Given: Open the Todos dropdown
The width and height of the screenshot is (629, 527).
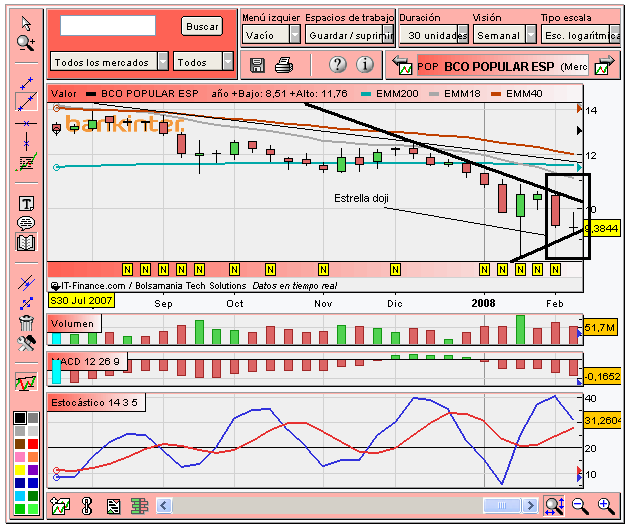Looking at the screenshot, I should [x=203, y=62].
